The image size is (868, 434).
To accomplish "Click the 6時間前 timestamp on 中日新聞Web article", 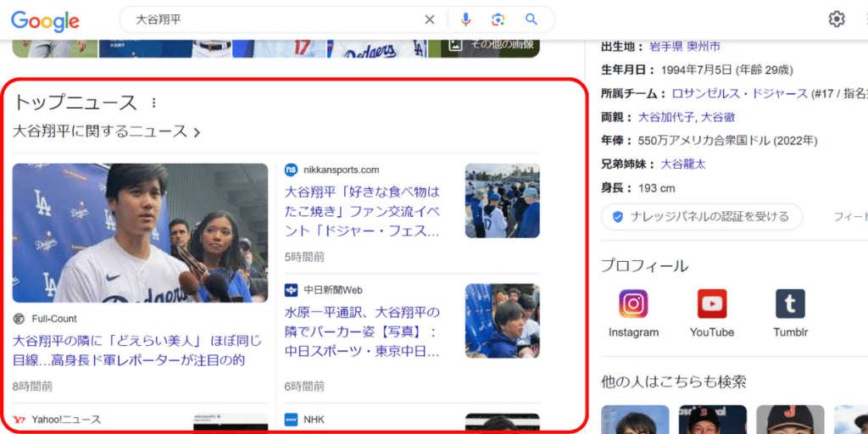I will coord(304,387).
